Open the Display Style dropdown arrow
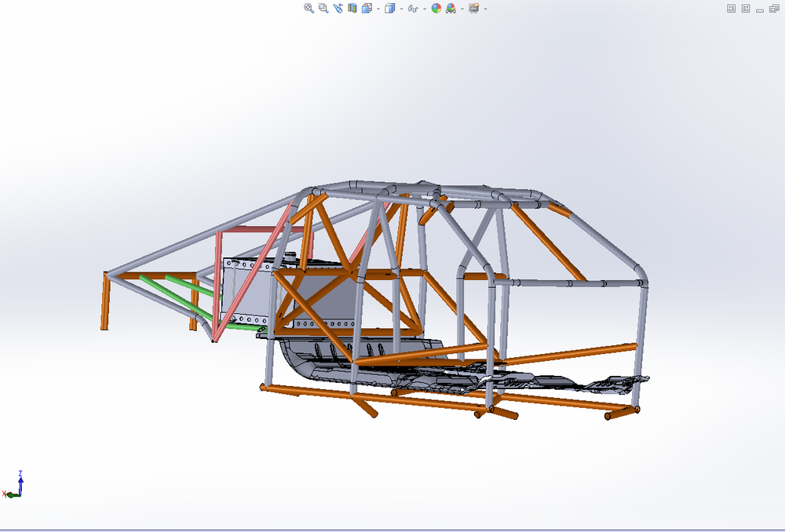 coord(401,9)
